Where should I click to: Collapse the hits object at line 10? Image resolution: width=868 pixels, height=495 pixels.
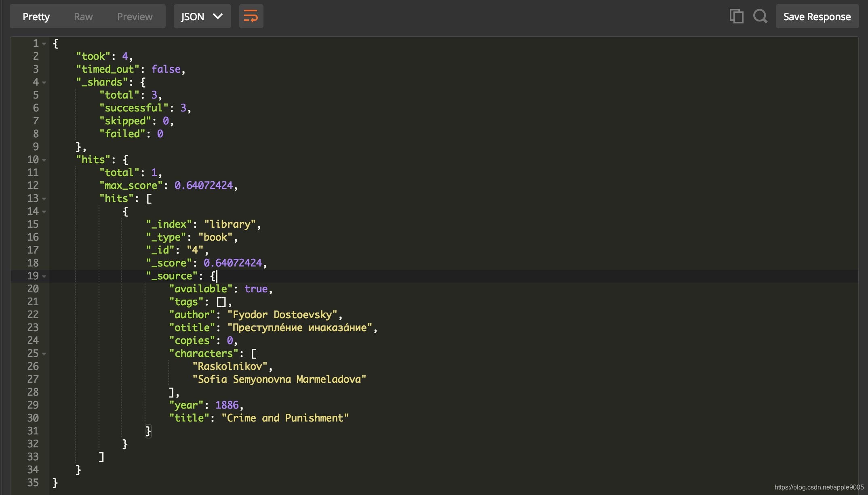click(44, 160)
